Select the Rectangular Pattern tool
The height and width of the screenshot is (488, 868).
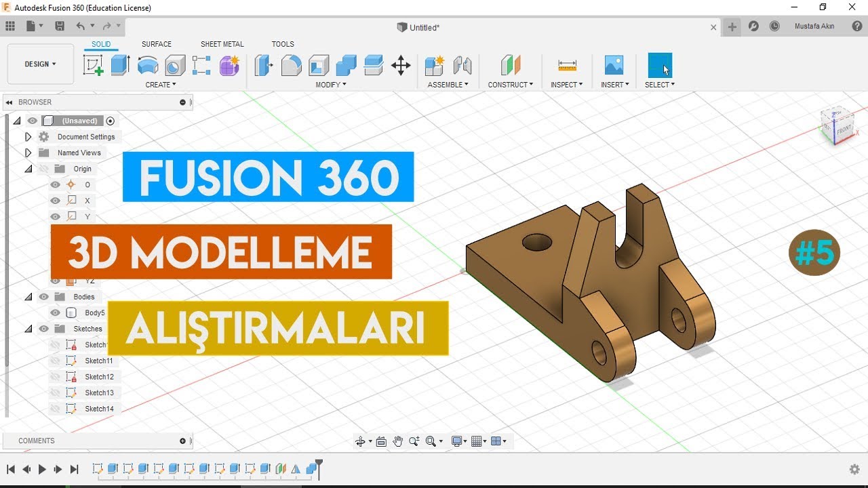pyautogui.click(x=201, y=65)
